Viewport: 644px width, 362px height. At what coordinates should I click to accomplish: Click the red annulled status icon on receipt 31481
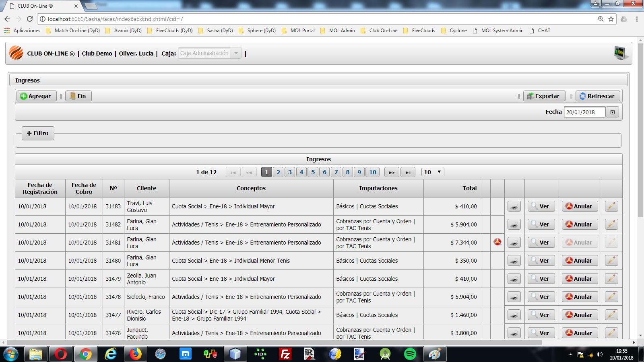point(497,242)
